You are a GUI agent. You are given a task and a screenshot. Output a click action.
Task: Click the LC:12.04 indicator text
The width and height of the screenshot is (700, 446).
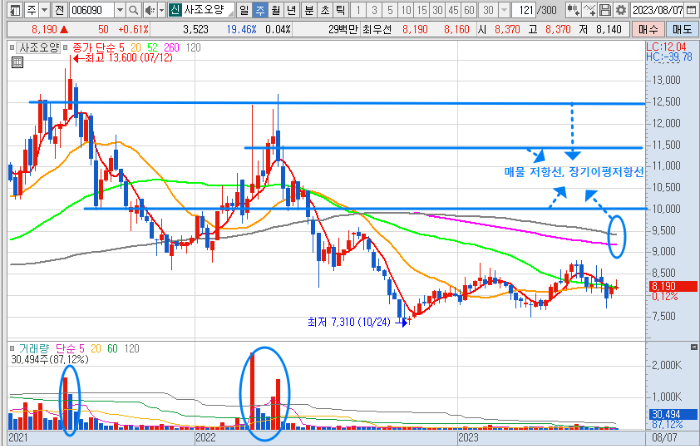point(666,46)
